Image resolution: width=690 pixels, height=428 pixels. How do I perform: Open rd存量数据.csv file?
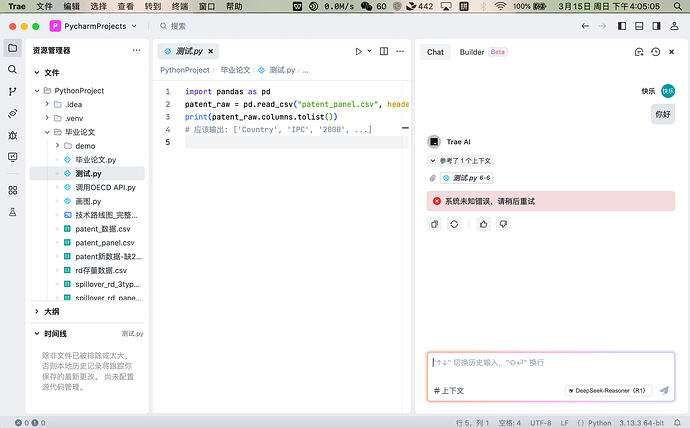pyautogui.click(x=101, y=270)
